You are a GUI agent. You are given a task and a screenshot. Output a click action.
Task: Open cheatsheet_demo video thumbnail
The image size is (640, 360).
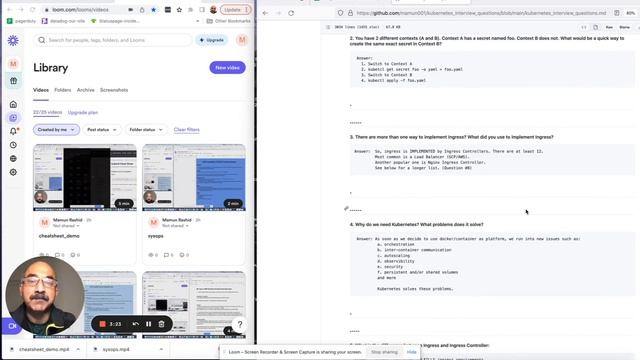pos(85,178)
